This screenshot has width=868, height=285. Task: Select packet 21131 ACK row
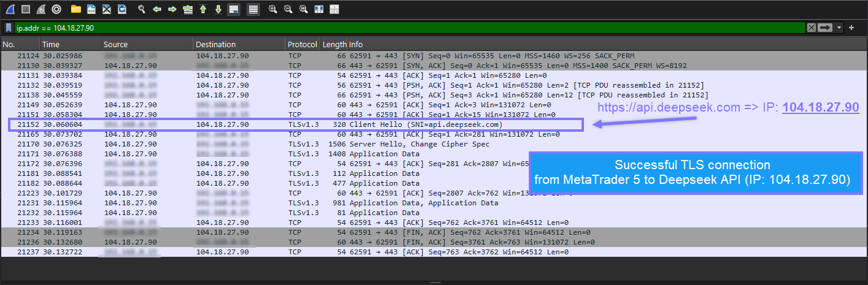(434, 75)
